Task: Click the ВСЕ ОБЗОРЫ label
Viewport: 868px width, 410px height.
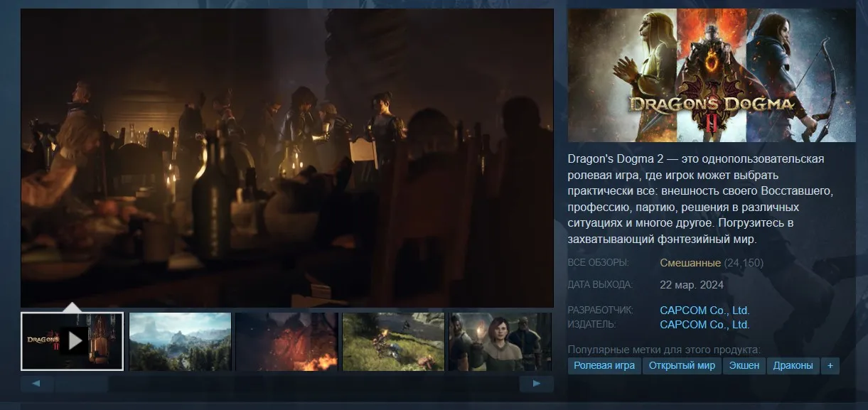Action: click(598, 263)
